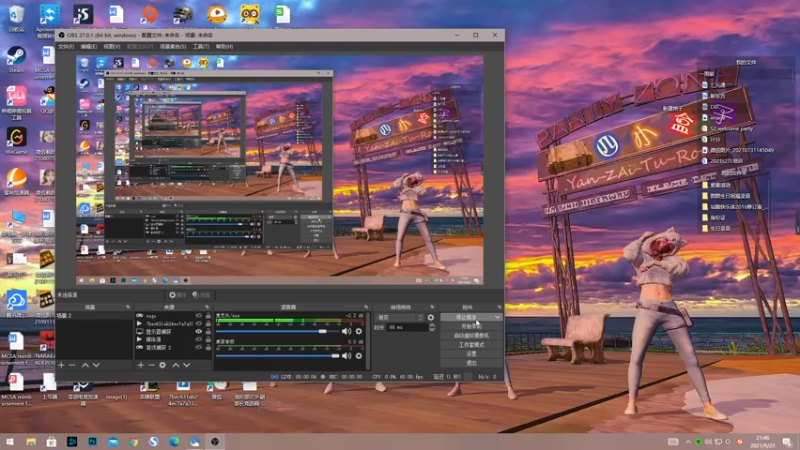Open the Origin desktop shortcut
Viewport: 800px width, 450px height.
pyautogui.click(x=149, y=15)
